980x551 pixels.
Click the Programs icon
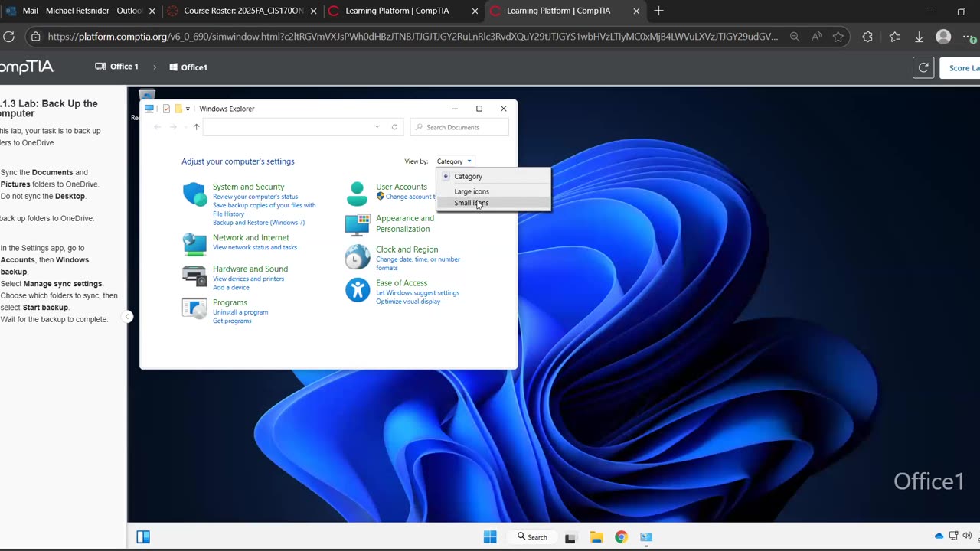pos(194,308)
